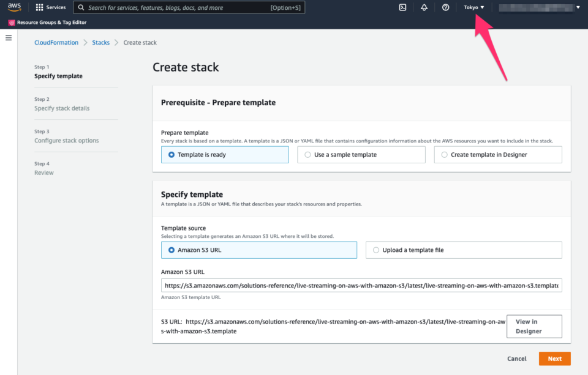
Task: Open the template in Designer
Action: [533, 326]
